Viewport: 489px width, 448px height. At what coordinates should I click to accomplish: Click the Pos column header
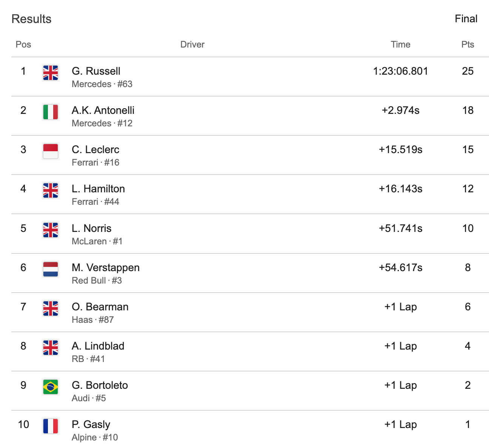23,44
